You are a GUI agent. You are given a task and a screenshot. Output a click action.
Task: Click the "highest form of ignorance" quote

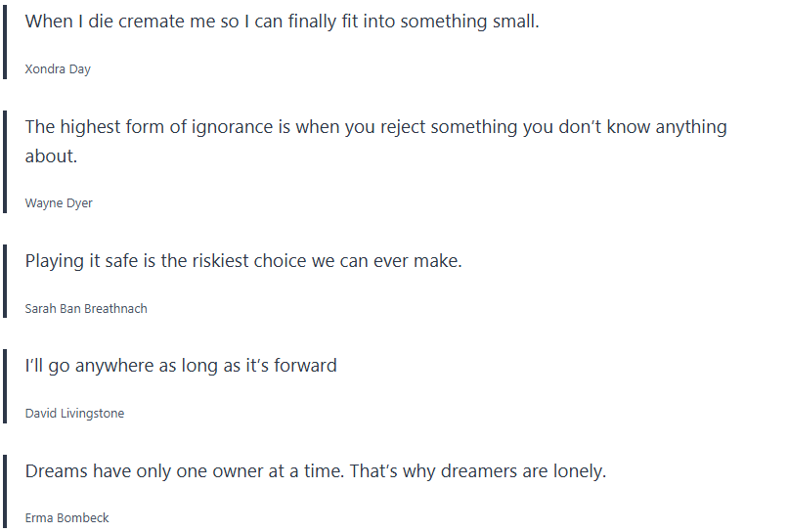pos(375,127)
